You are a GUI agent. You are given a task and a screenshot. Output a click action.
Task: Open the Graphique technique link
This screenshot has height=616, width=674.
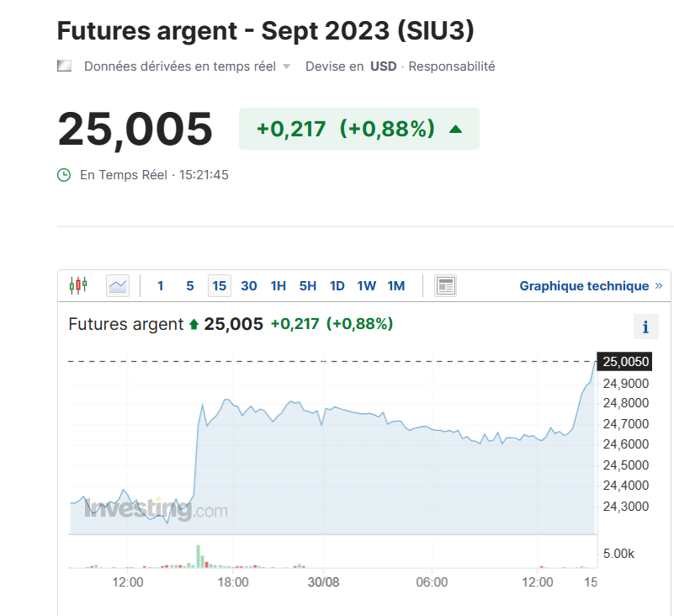pyautogui.click(x=584, y=286)
